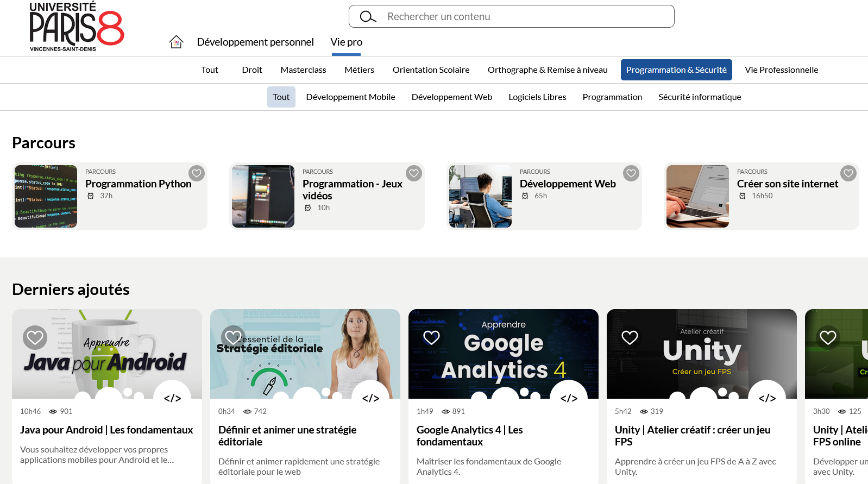Switch to the Vie pro tab
Image resolution: width=868 pixels, height=484 pixels.
coord(346,42)
